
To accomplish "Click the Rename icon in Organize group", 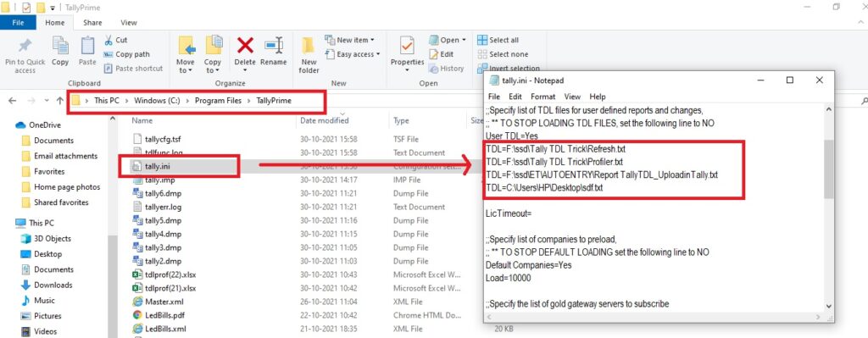I will pos(274,46).
